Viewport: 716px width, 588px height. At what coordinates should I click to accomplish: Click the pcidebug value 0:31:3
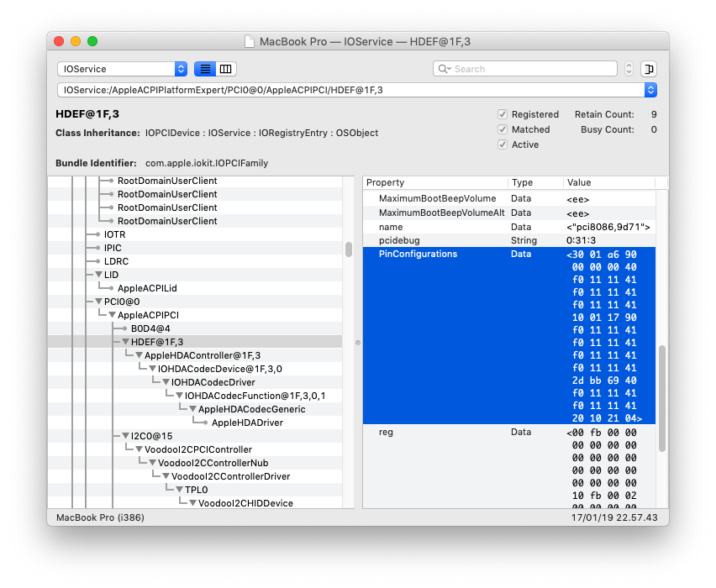click(581, 240)
